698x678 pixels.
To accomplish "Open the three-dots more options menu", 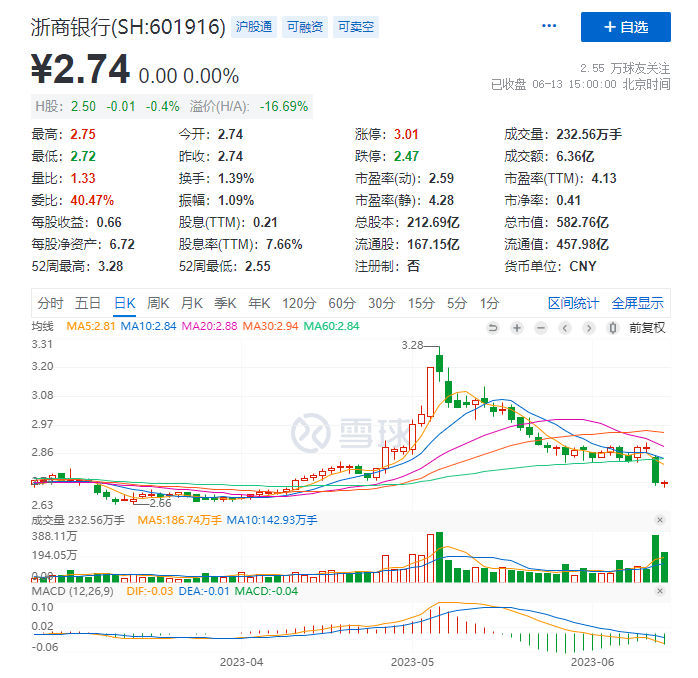I will click(x=548, y=26).
